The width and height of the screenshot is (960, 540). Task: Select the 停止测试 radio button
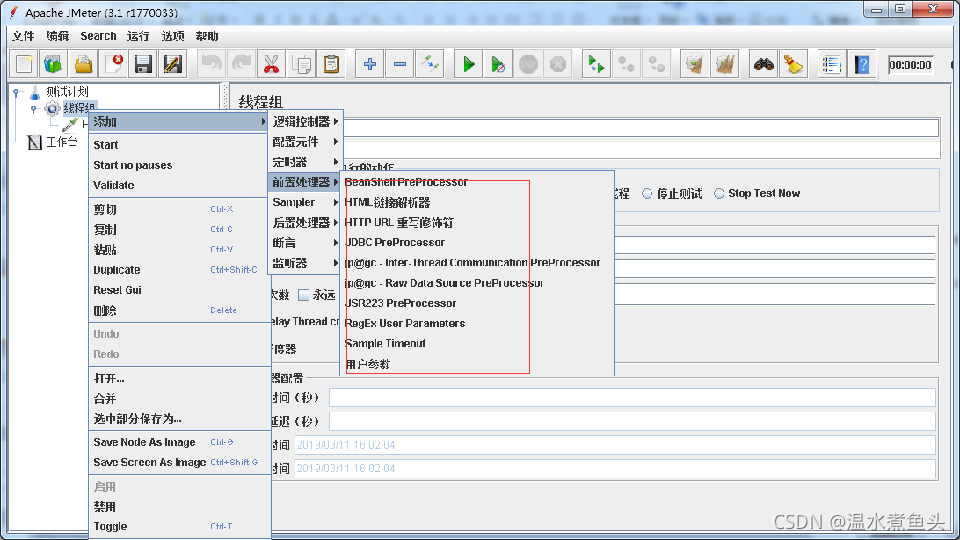(647, 193)
